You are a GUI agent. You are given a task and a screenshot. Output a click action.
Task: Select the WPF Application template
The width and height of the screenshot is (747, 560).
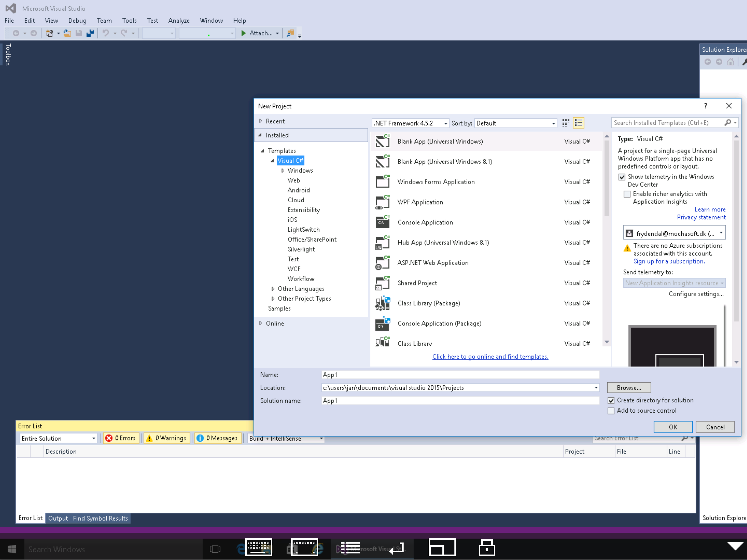point(420,202)
